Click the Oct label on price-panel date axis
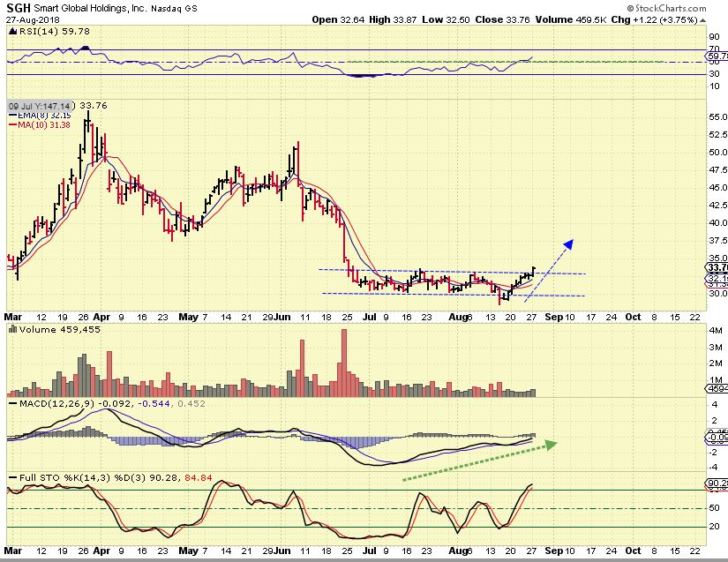 (x=633, y=317)
